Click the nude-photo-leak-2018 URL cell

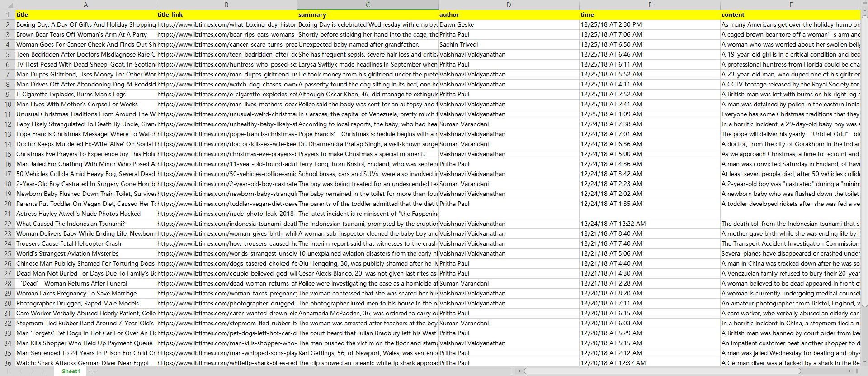coord(226,214)
